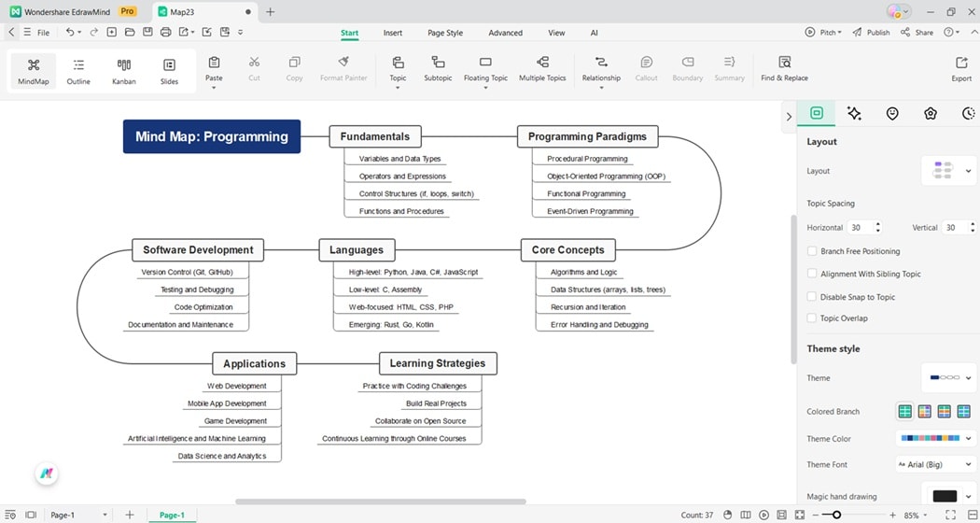Click the zoom slider handle
This screenshot has height=523, width=980.
(x=836, y=515)
